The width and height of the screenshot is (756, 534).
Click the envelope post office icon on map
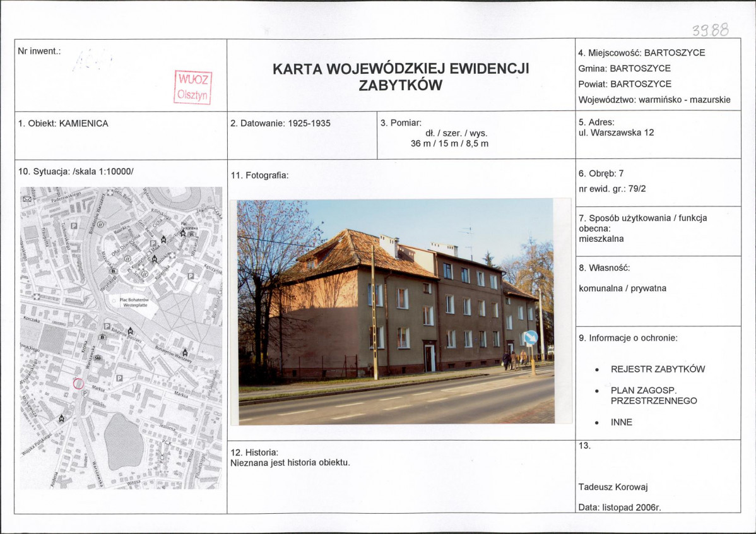point(27,199)
